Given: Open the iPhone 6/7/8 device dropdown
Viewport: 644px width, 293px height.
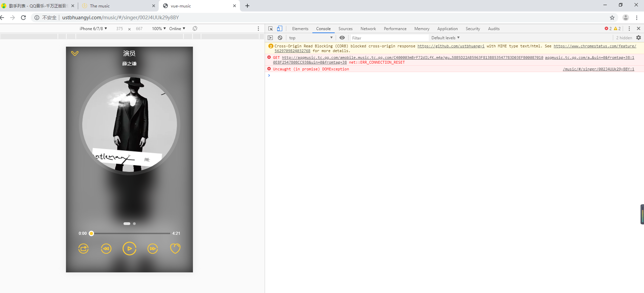Looking at the screenshot, I should (x=93, y=29).
